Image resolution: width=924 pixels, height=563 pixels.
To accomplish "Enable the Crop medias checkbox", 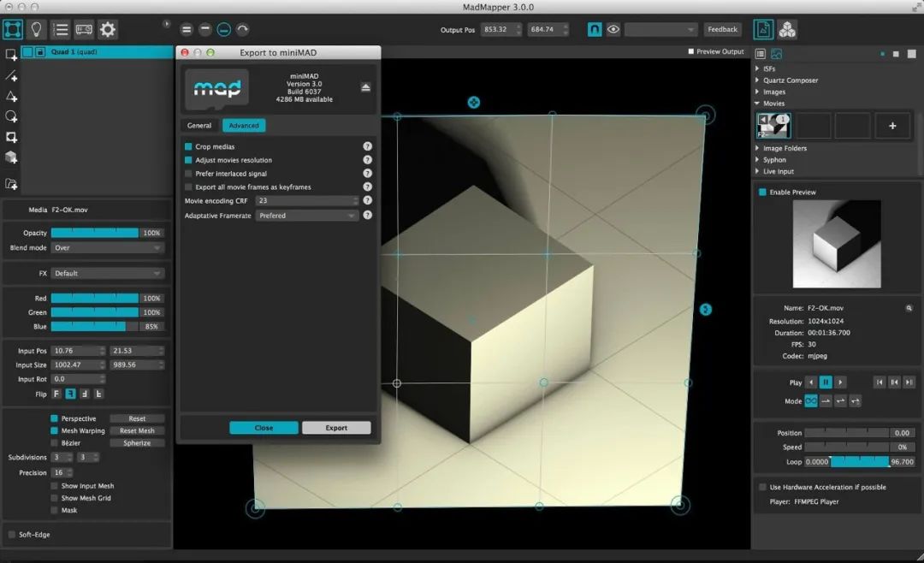I will [189, 146].
